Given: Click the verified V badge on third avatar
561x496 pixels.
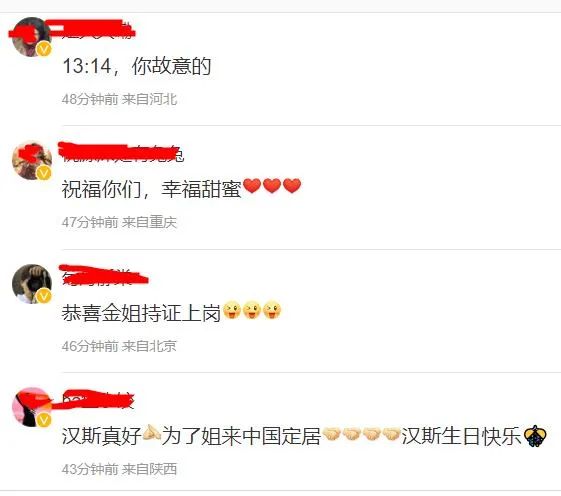Looking at the screenshot, I should pyautogui.click(x=44, y=296).
